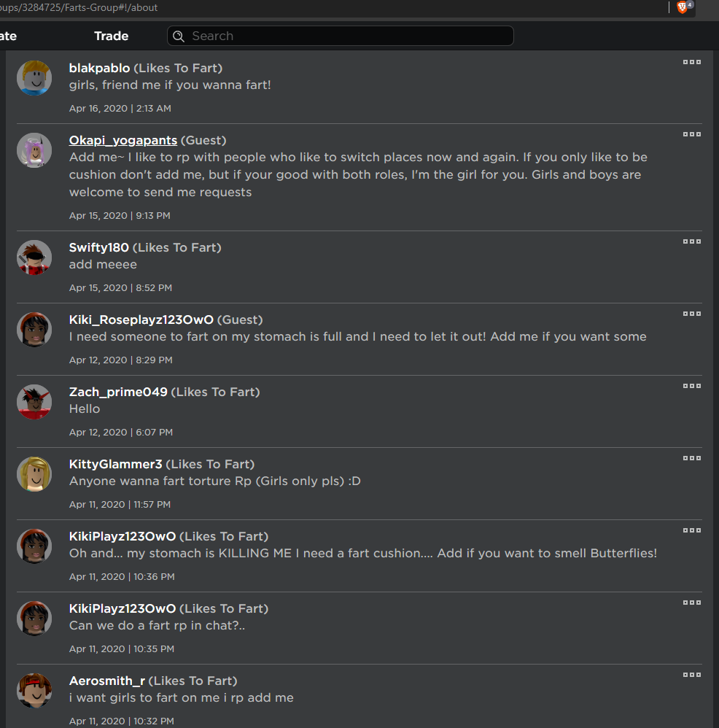Open the Trade navigation tab

pos(111,36)
